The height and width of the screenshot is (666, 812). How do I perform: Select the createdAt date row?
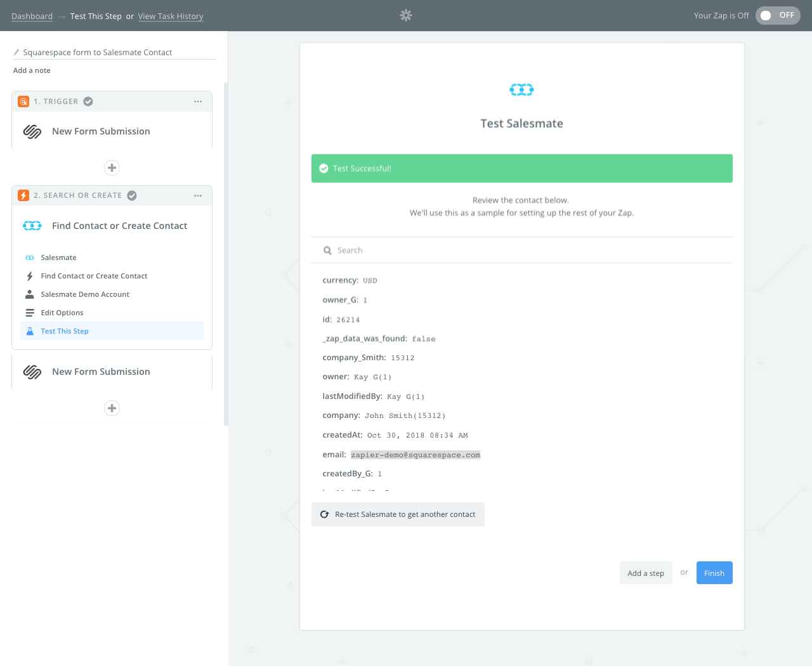395,435
